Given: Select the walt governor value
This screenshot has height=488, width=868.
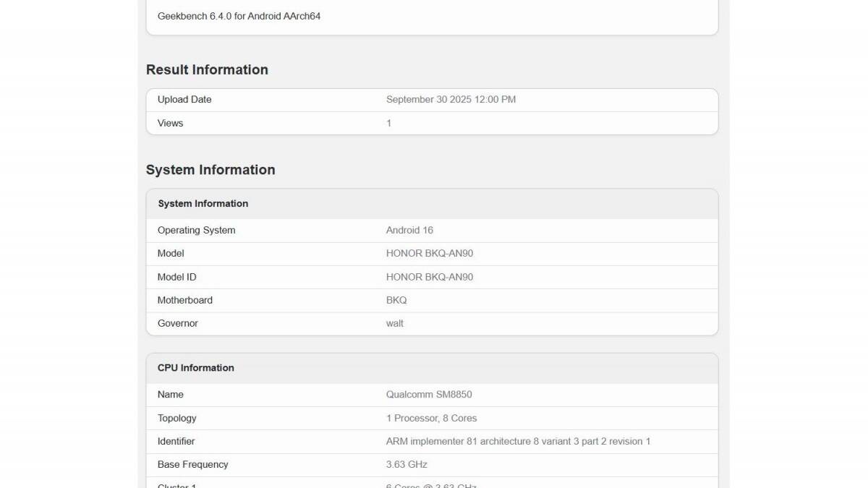Looking at the screenshot, I should tap(395, 323).
